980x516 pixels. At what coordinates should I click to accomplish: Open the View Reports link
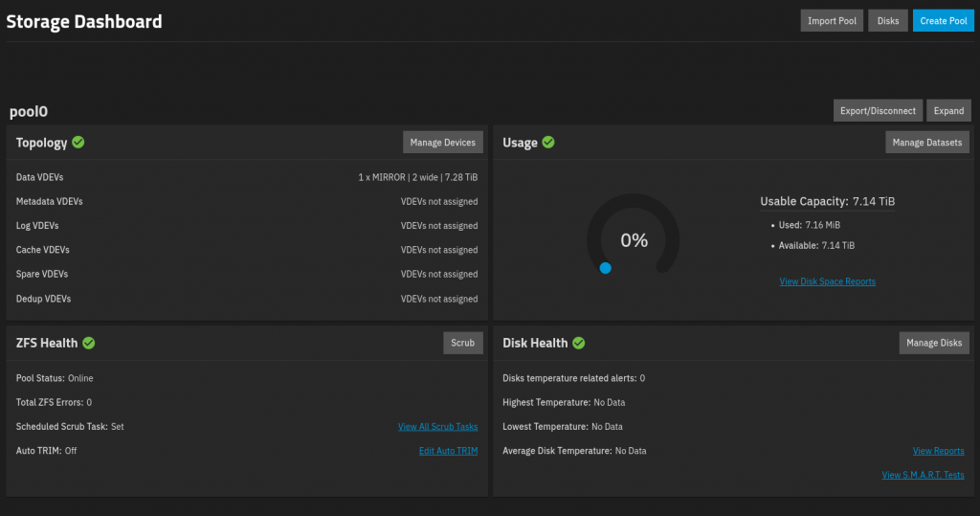click(x=938, y=451)
